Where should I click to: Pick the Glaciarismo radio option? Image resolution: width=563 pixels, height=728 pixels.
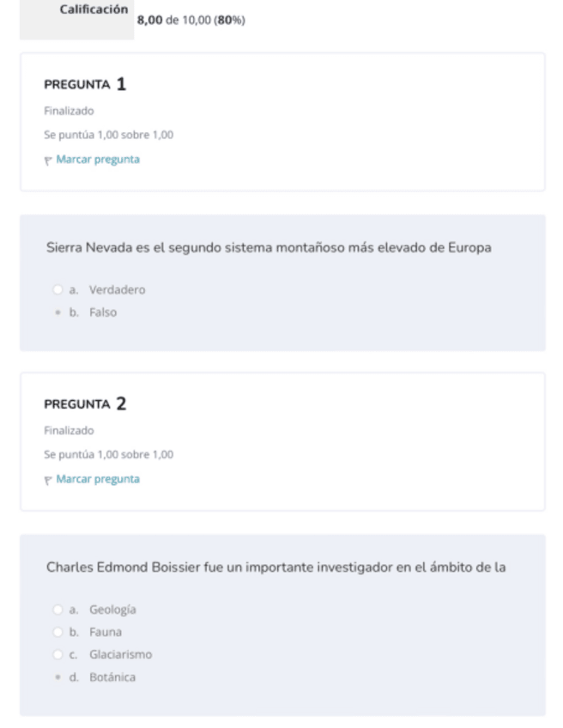tap(58, 654)
